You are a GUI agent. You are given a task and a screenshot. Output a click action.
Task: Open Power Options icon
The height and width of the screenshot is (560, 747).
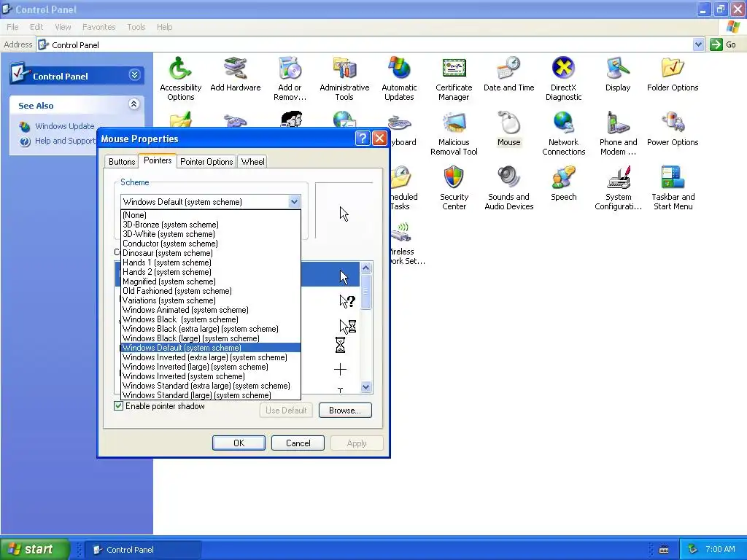[x=673, y=129]
